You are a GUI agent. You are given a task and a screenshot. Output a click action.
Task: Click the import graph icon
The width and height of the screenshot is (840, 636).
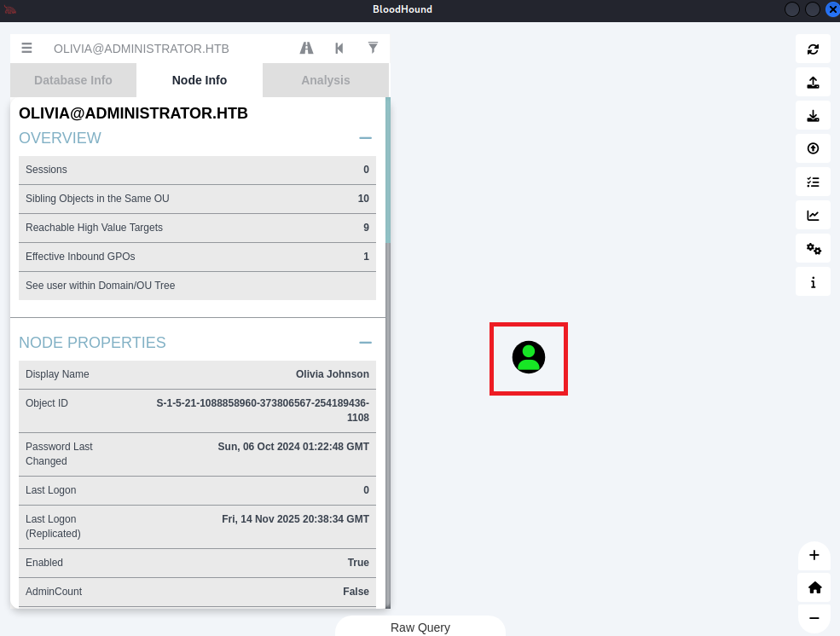(x=813, y=116)
